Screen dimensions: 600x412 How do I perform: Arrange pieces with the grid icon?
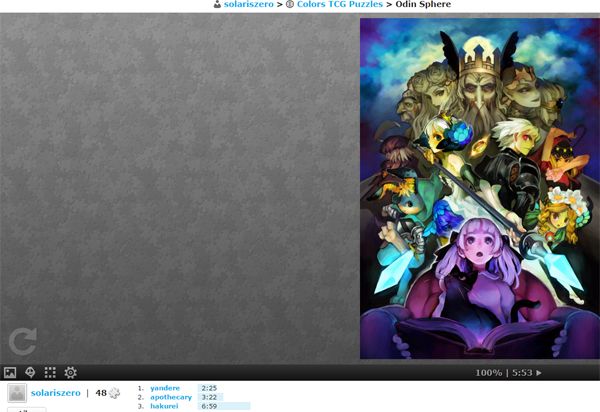(x=50, y=372)
